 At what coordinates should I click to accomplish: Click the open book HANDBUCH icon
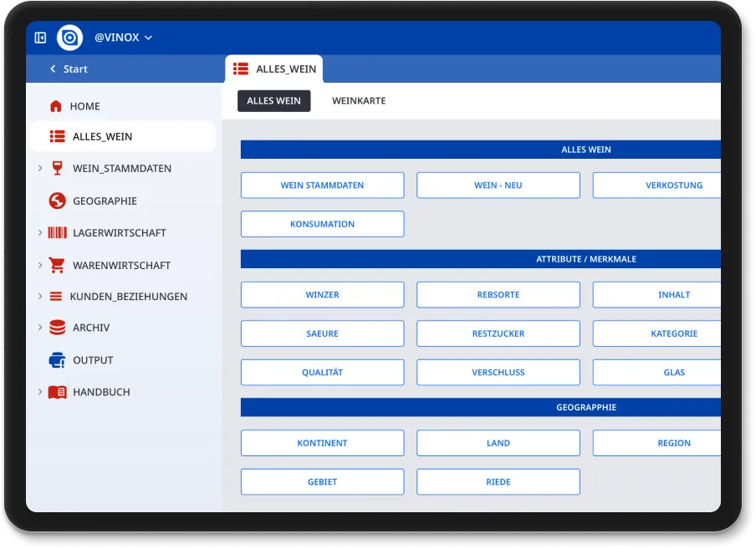pos(57,392)
